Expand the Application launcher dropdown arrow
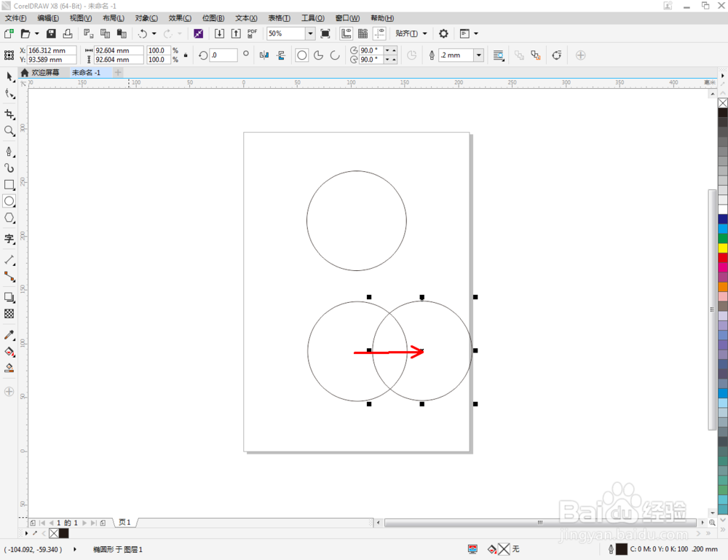 coord(476,33)
